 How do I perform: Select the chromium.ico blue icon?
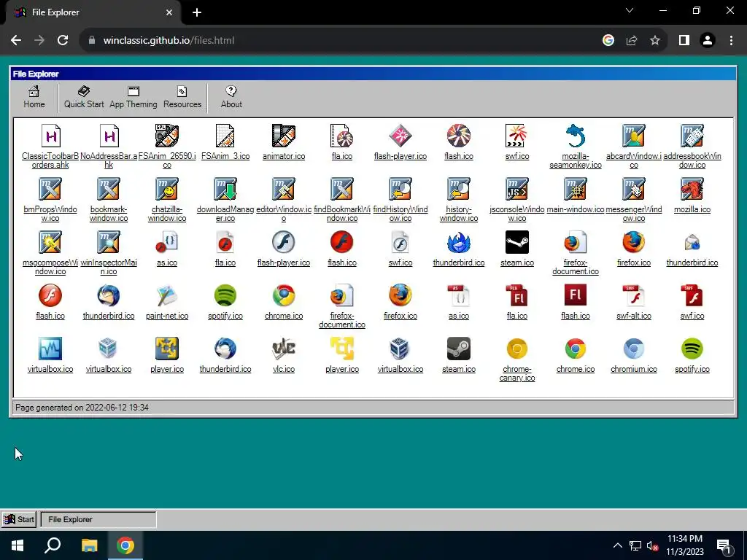click(634, 349)
